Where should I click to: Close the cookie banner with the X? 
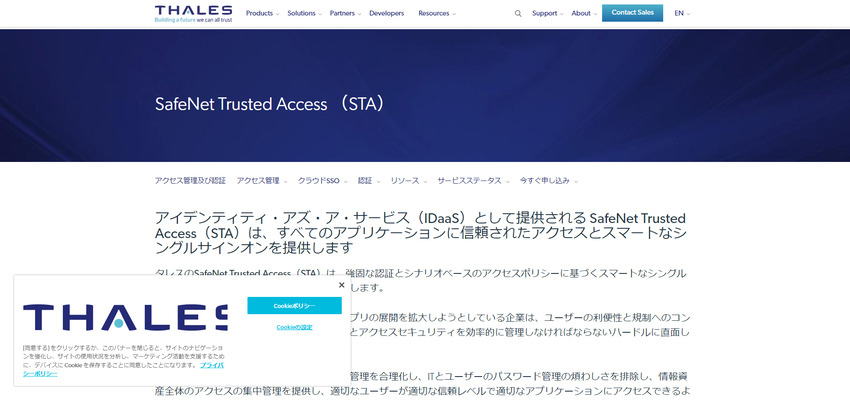pos(342,285)
